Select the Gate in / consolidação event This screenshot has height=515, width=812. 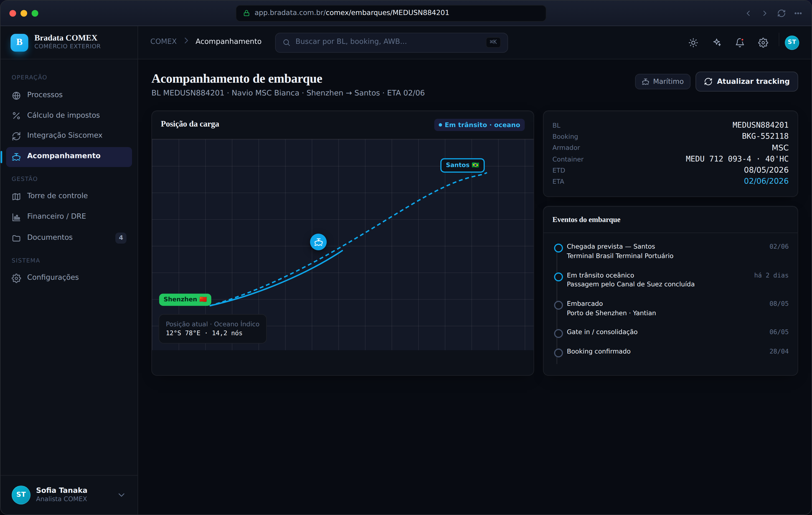click(x=671, y=332)
